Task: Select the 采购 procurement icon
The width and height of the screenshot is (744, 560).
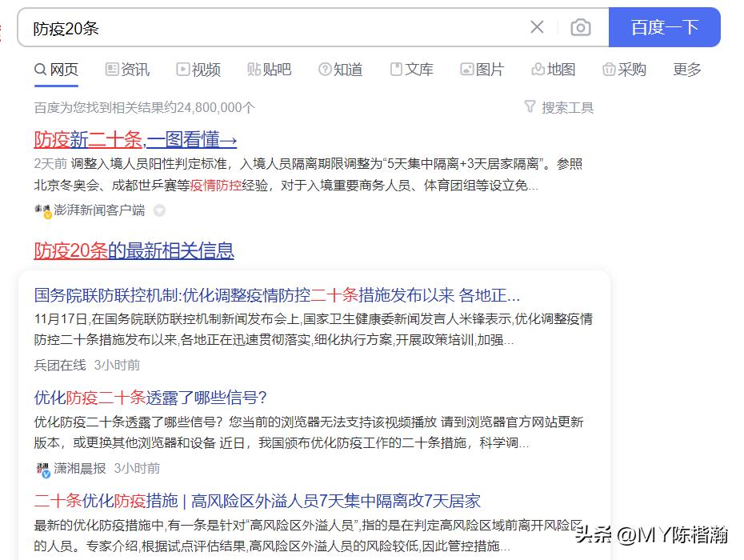Action: (609, 70)
